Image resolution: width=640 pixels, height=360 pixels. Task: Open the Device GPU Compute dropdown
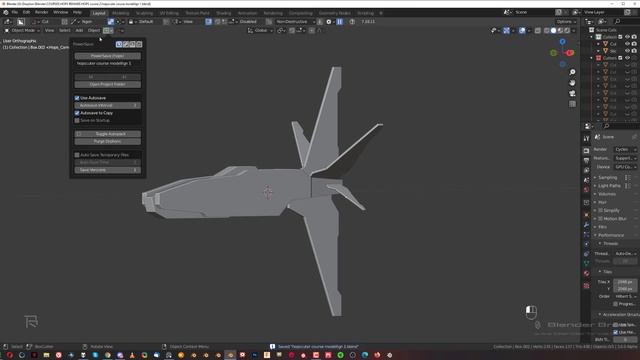pos(625,167)
